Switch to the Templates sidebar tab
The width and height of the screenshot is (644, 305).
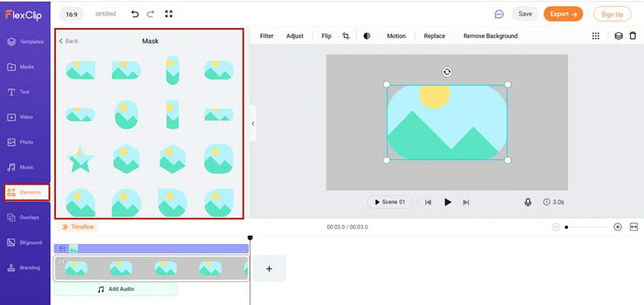pos(26,42)
